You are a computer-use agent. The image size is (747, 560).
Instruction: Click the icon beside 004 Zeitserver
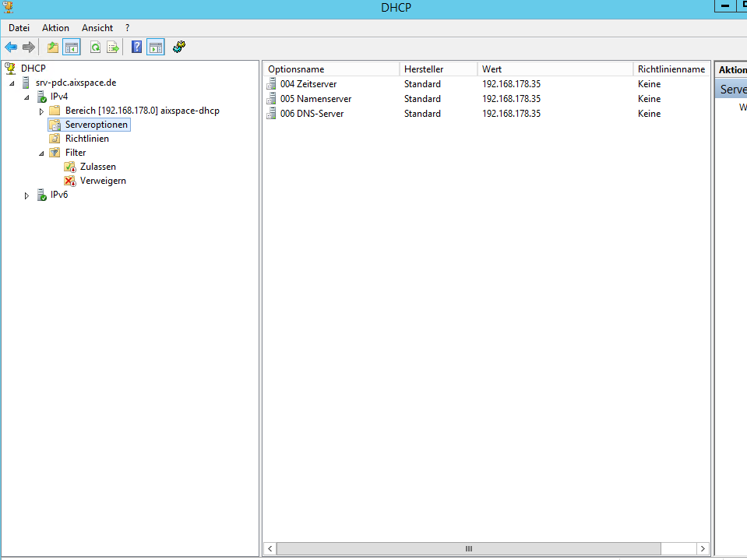[x=271, y=84]
